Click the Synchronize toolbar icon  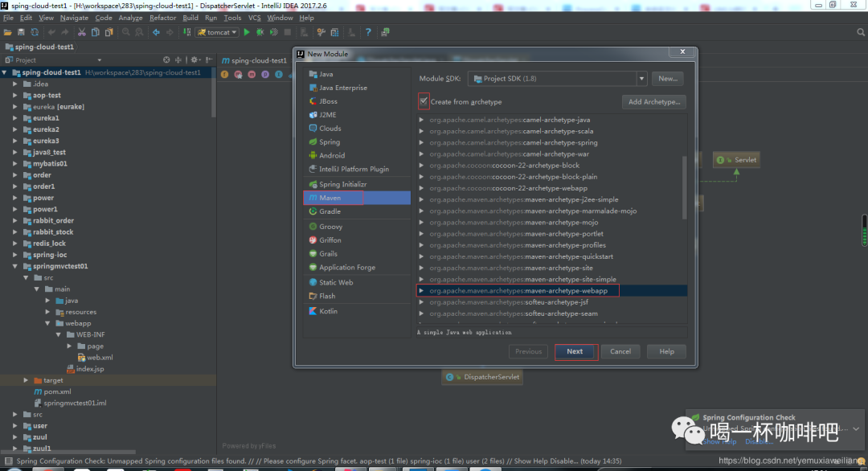tap(35, 33)
